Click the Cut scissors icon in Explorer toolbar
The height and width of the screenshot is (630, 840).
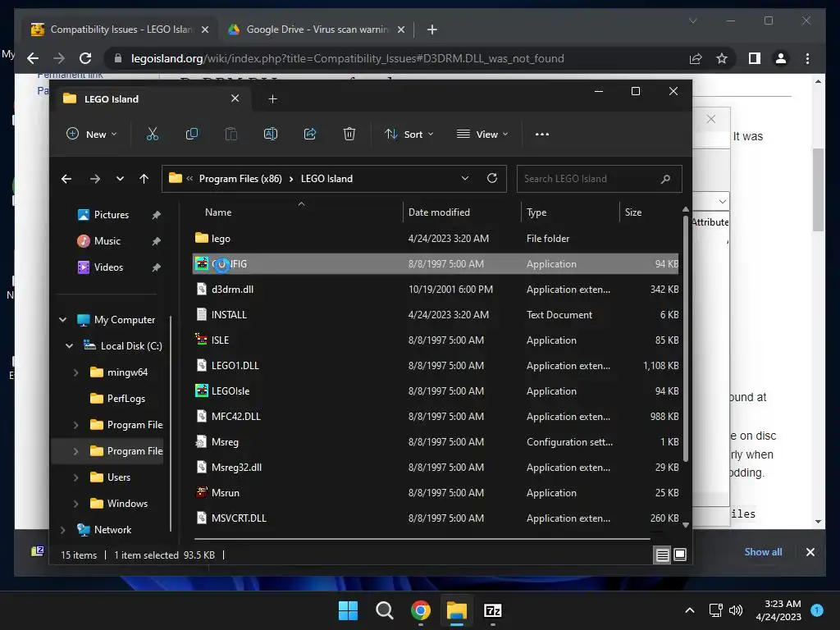coord(152,134)
